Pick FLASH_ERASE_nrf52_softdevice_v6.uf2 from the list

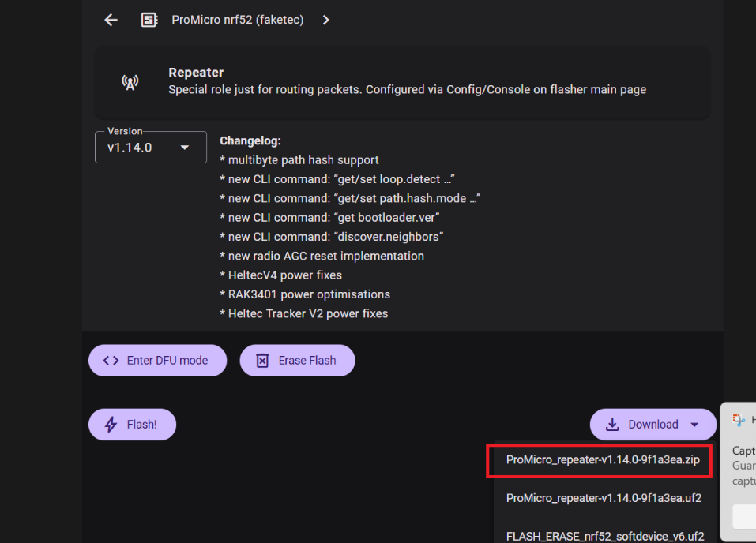(605, 536)
